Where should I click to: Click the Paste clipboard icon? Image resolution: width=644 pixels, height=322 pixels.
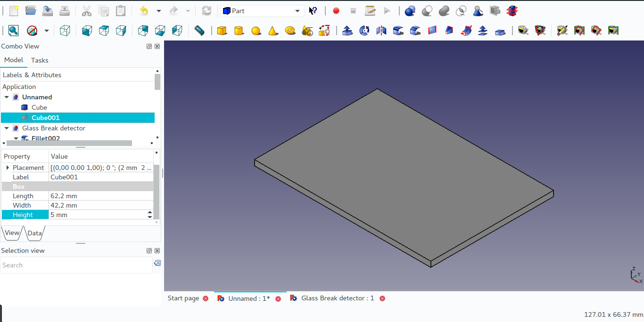[121, 11]
